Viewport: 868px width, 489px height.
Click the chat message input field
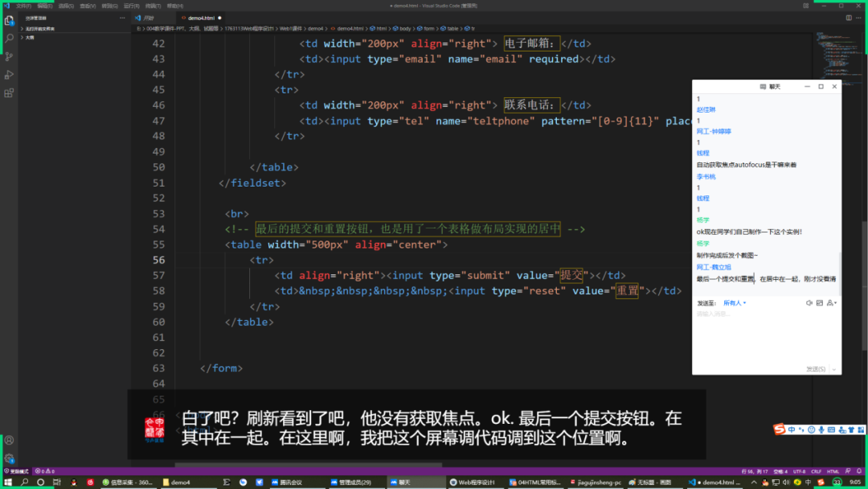pos(764,334)
